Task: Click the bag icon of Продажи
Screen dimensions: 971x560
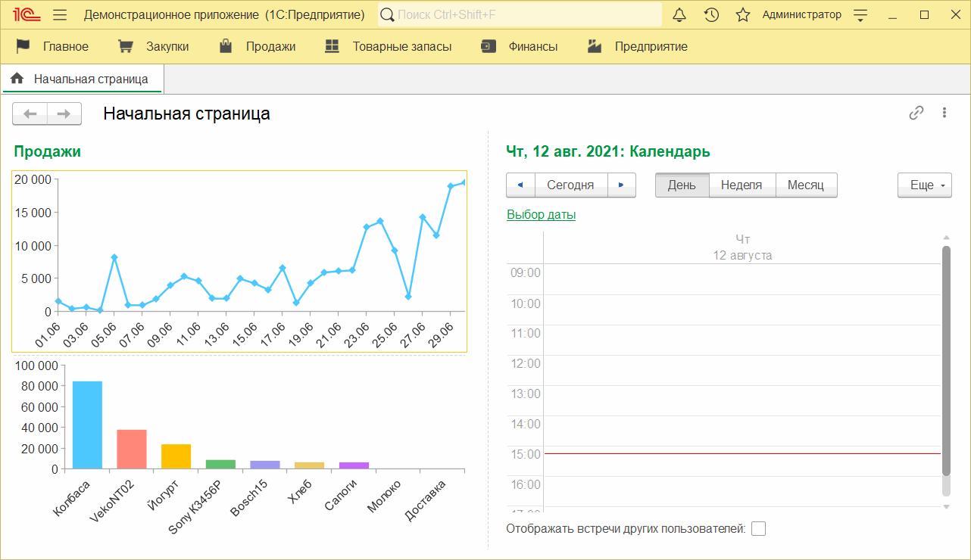Action: pyautogui.click(x=226, y=47)
